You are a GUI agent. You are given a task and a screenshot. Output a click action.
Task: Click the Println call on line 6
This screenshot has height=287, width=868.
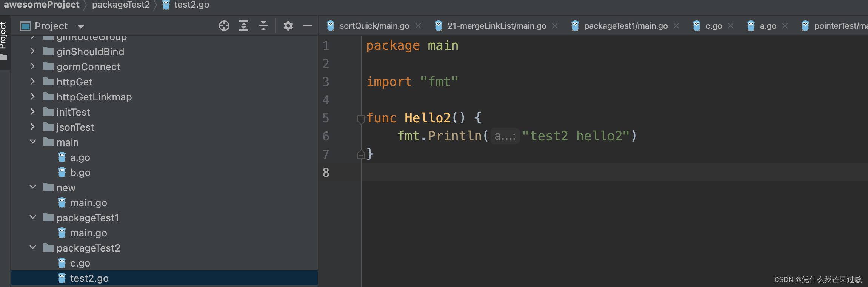(x=455, y=136)
